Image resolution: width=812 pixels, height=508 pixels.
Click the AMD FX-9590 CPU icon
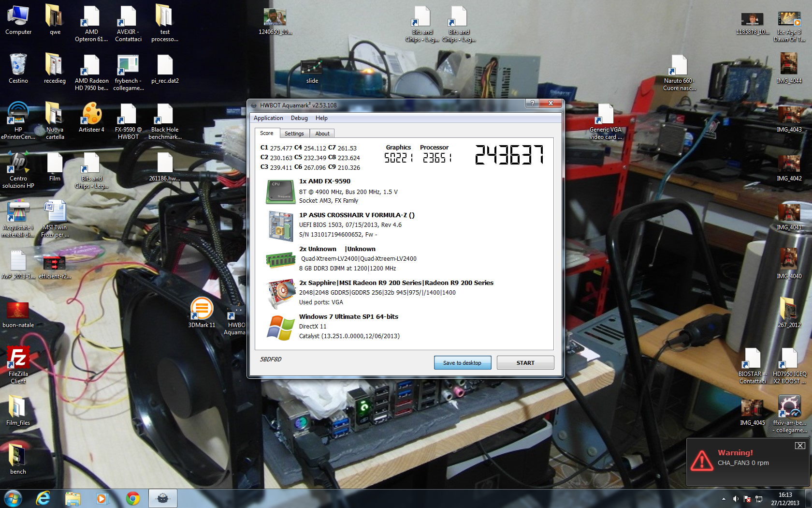(280, 192)
